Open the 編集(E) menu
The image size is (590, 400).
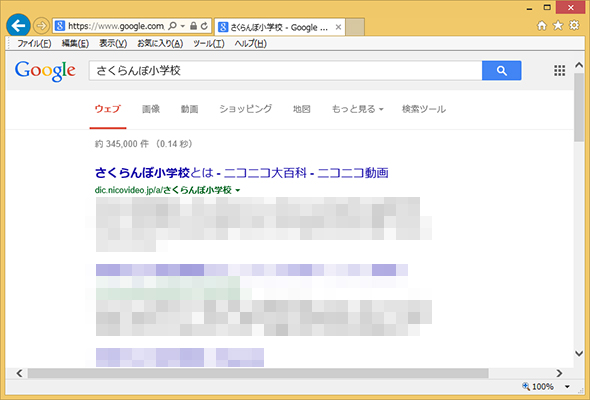pyautogui.click(x=75, y=44)
